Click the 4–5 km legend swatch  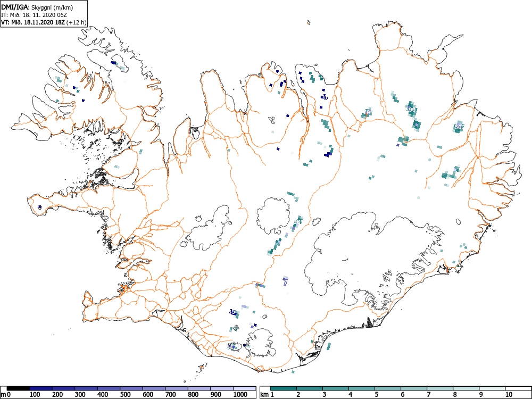362,388
